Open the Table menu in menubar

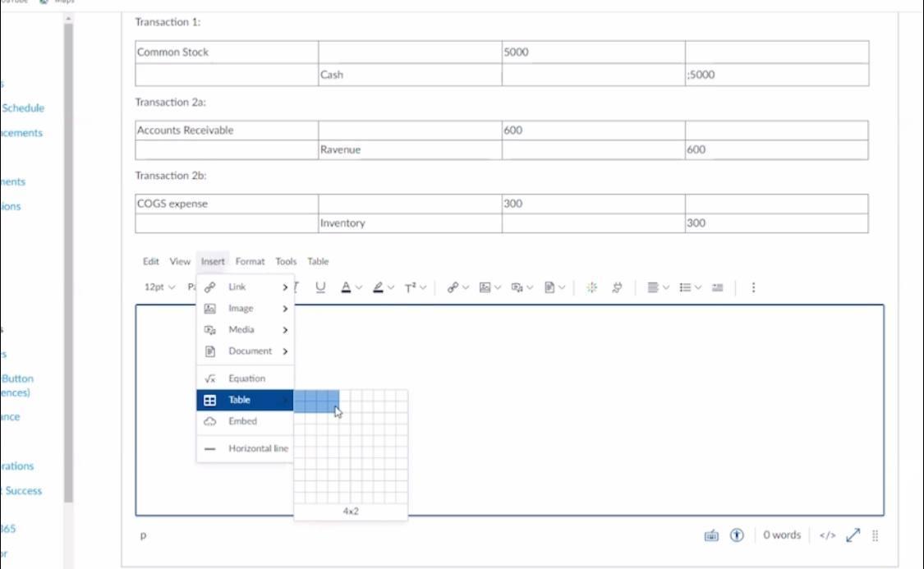(318, 261)
